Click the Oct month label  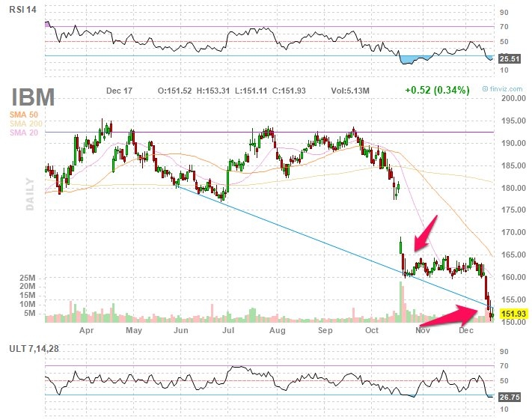coord(372,330)
